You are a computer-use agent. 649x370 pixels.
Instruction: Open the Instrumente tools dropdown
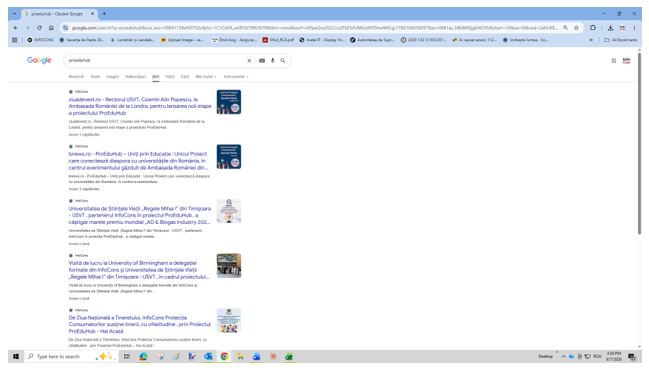coord(236,77)
